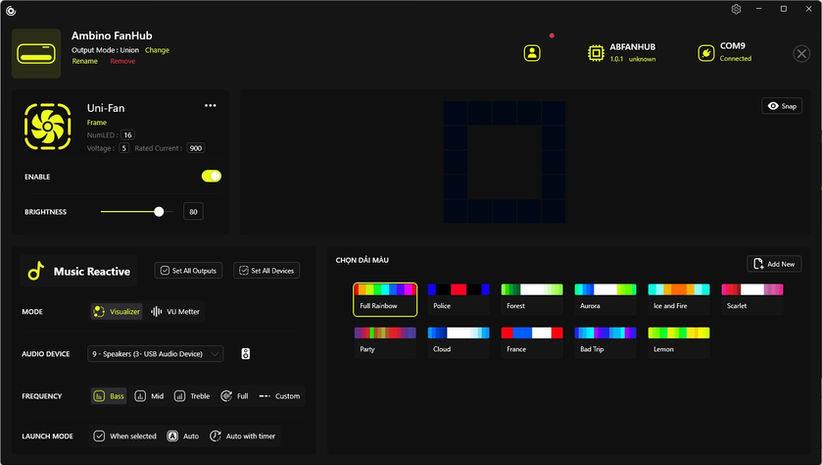Click the Uni-Fan fan icon
The image size is (822, 465).
click(x=47, y=126)
